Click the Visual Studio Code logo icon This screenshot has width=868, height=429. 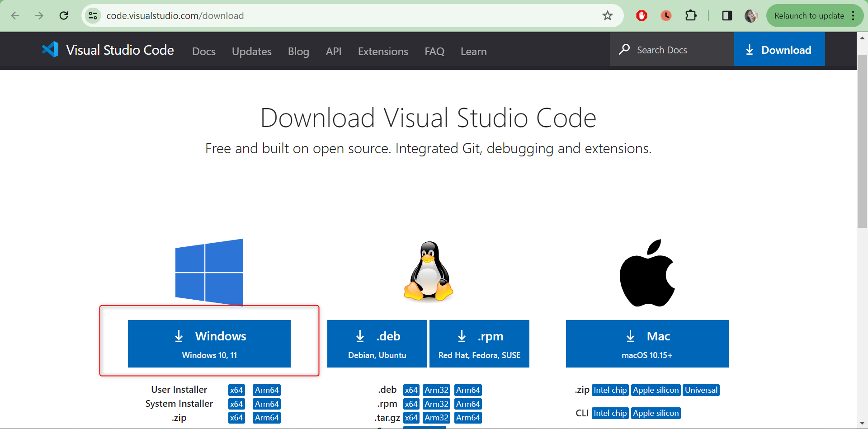pyautogui.click(x=50, y=50)
